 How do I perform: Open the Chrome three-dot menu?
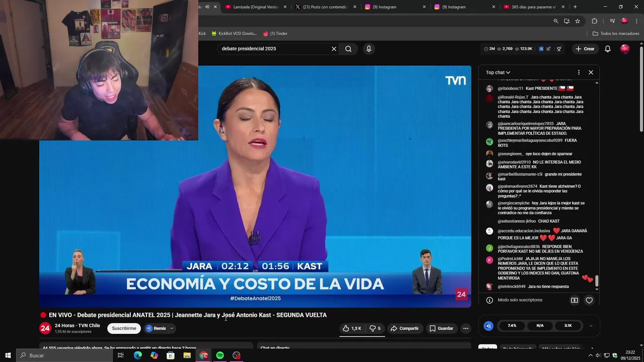[636, 21]
